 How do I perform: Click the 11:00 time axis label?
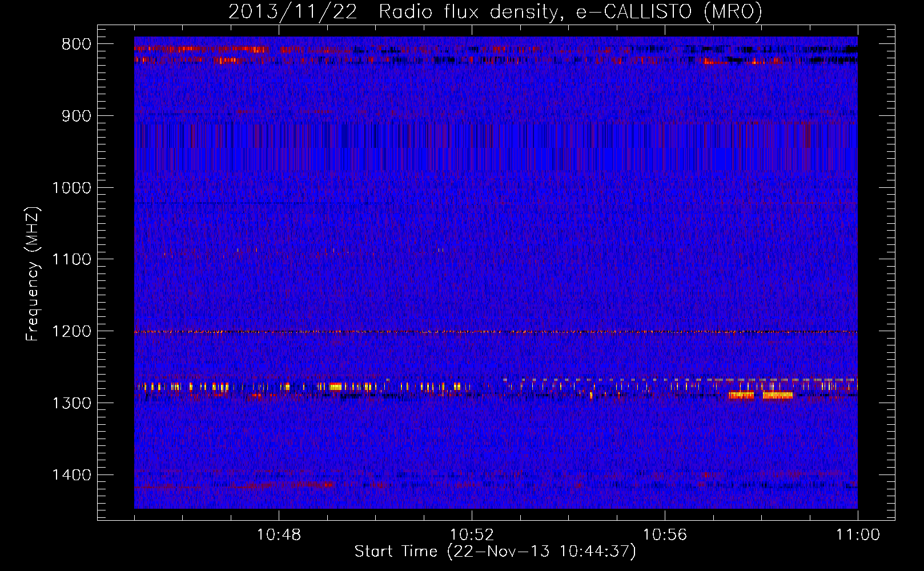click(858, 535)
